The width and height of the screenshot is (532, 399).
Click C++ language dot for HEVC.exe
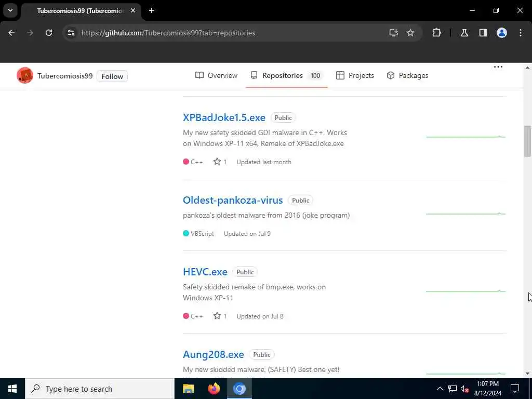[x=186, y=315]
